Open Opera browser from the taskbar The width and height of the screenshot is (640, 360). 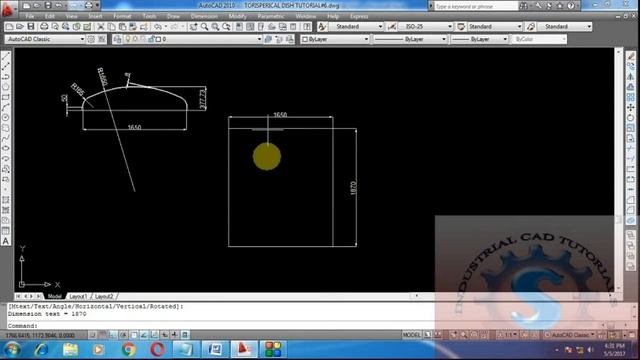click(x=158, y=349)
